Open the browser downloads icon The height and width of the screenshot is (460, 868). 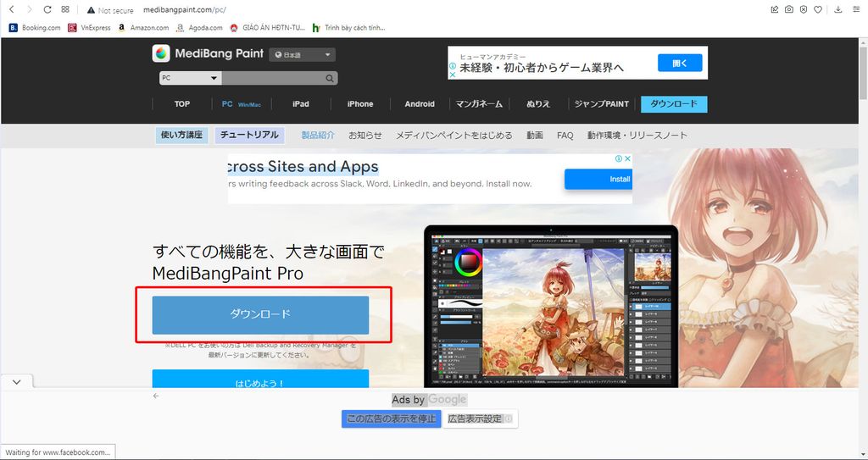pos(838,9)
